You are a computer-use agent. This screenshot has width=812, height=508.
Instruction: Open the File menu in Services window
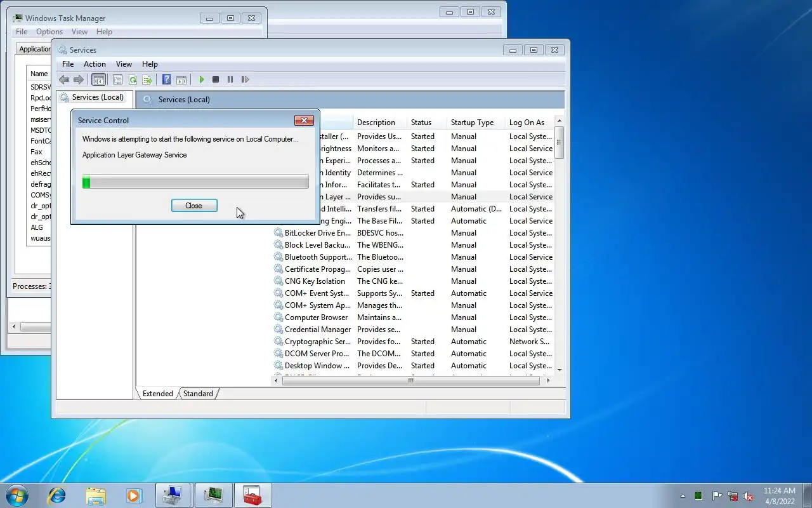point(68,64)
